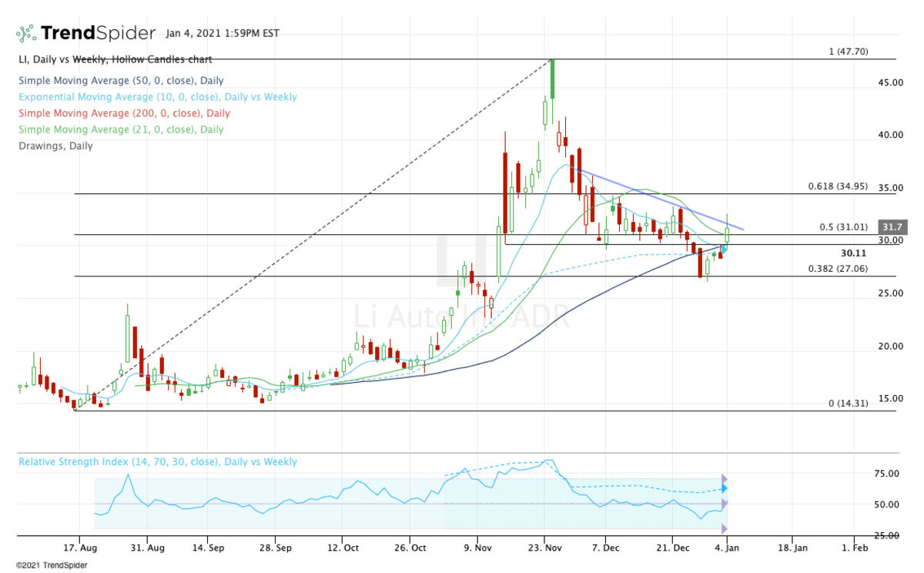
Task: Click the purple triangle at RSI 50 level
Action: (x=724, y=504)
